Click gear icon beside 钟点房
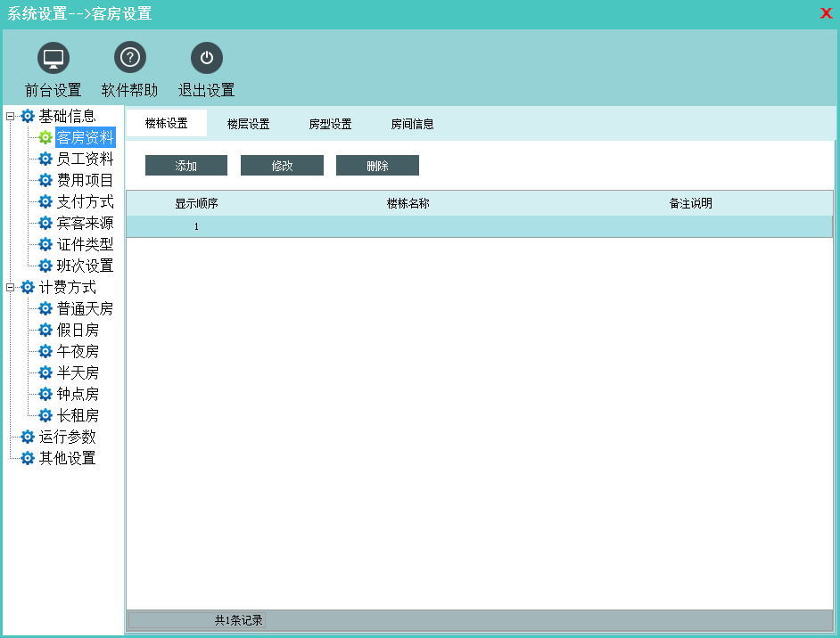 [45, 395]
